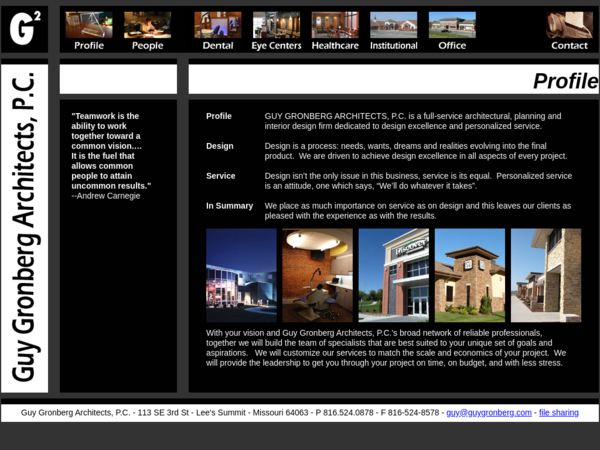Select the Healthcare menu label
This screenshot has width=600, height=450.
tap(335, 46)
